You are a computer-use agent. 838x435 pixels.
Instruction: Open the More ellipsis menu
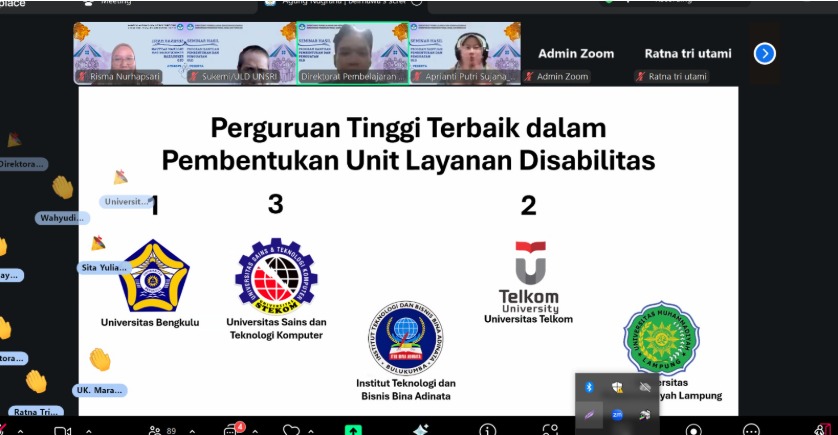pyautogui.click(x=751, y=430)
